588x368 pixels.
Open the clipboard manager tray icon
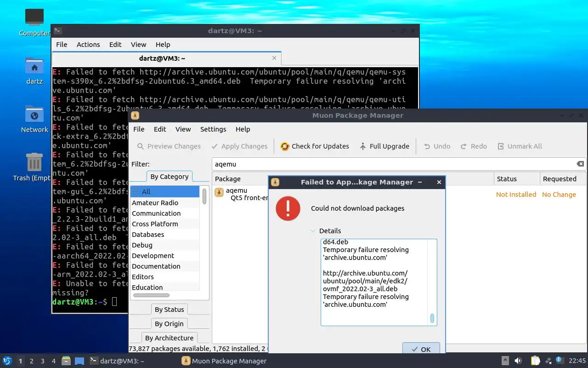535,361
